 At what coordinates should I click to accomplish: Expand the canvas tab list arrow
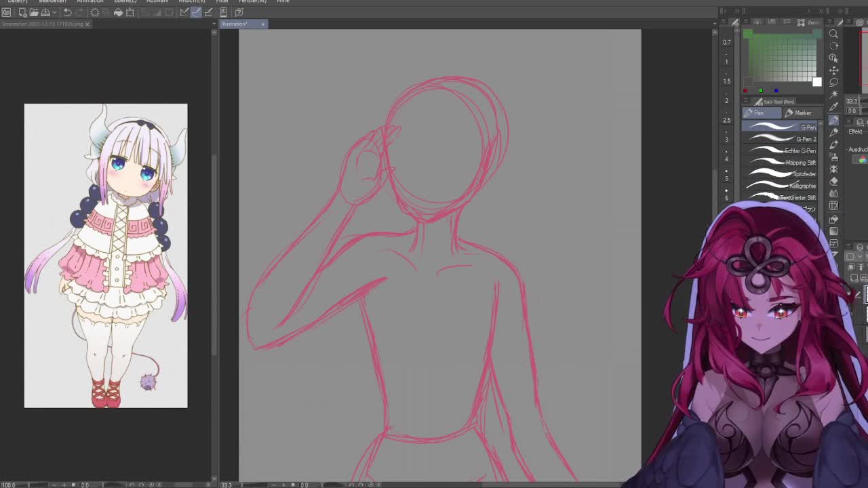click(x=714, y=24)
